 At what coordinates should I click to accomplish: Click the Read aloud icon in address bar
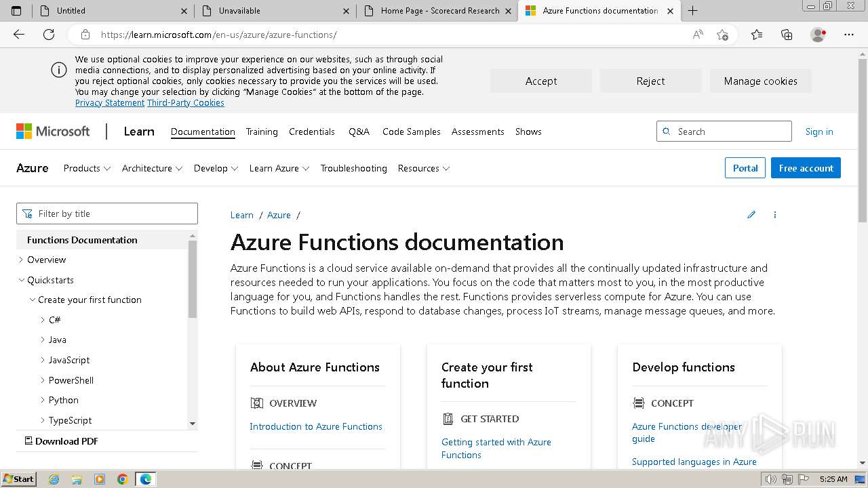pos(698,35)
